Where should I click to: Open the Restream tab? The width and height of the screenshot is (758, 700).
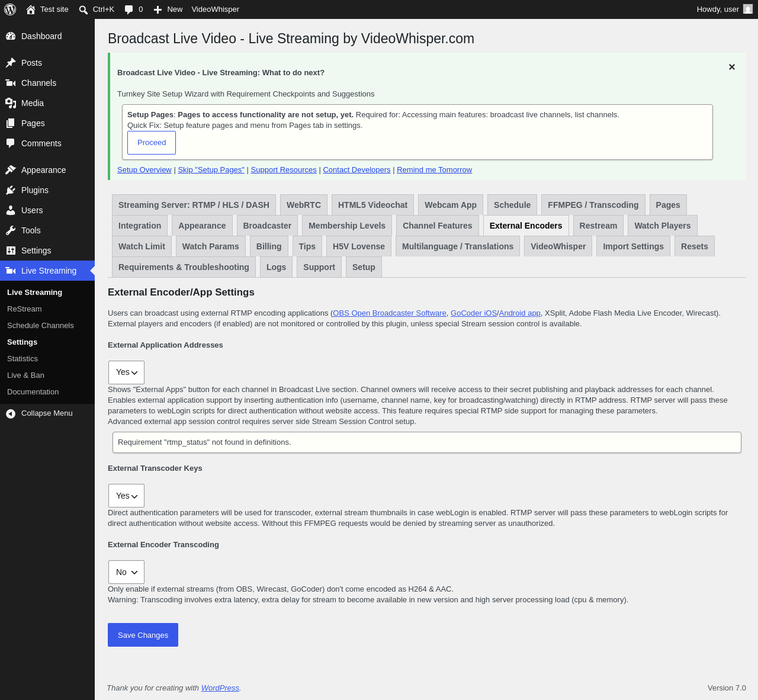click(598, 226)
